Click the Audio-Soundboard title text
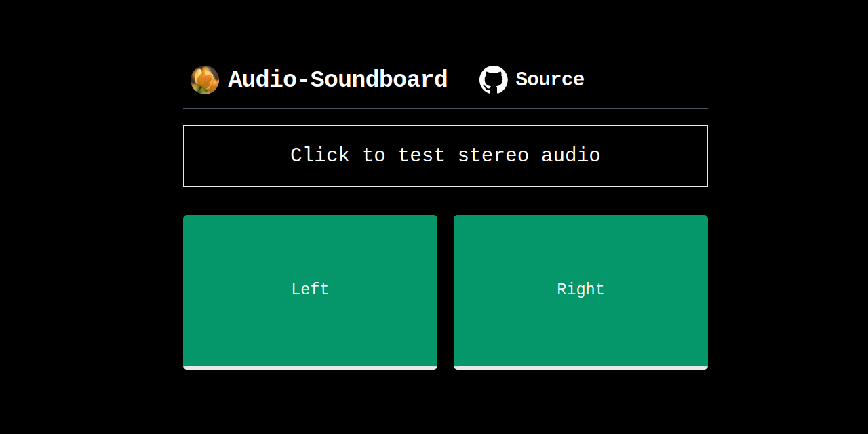868x434 pixels. point(338,79)
